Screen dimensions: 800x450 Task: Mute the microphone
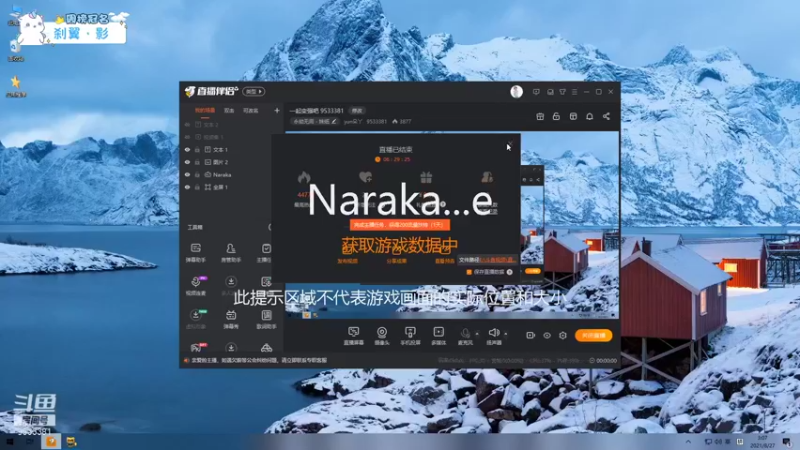click(465, 336)
